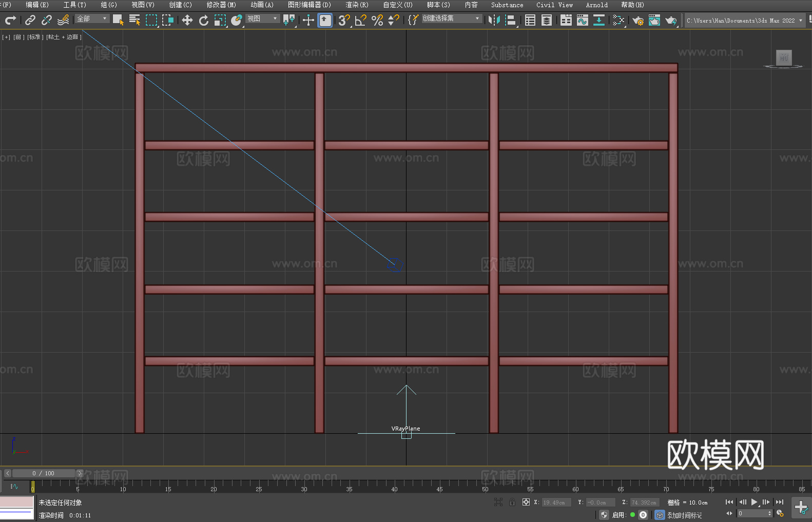
Task: Open the 视图(V) menu
Action: [x=143, y=5]
